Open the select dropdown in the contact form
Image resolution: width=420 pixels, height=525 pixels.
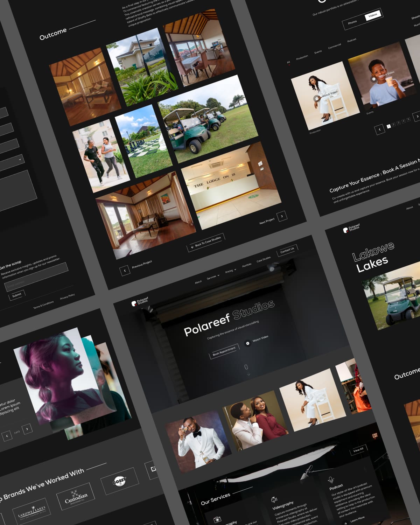10,163
